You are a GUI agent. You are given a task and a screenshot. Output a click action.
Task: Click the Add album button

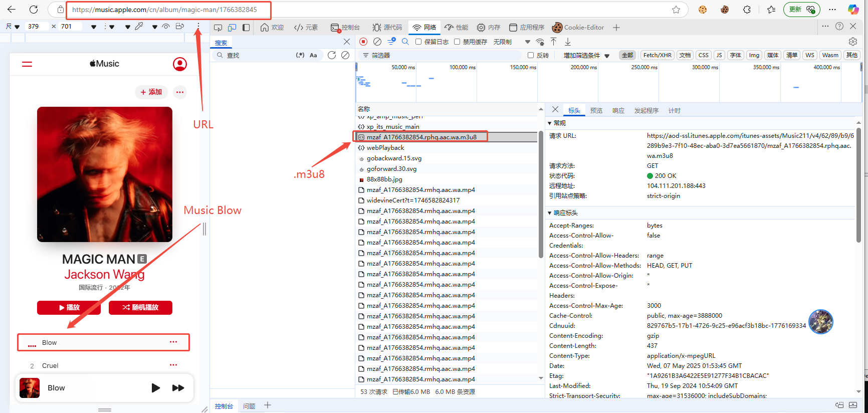click(x=151, y=92)
